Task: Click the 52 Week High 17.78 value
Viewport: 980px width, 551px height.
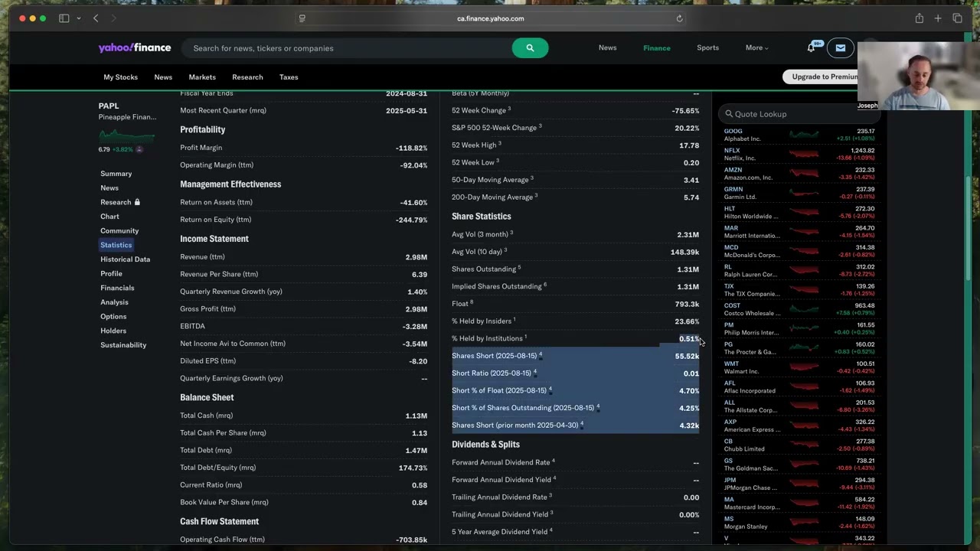Action: [689, 145]
